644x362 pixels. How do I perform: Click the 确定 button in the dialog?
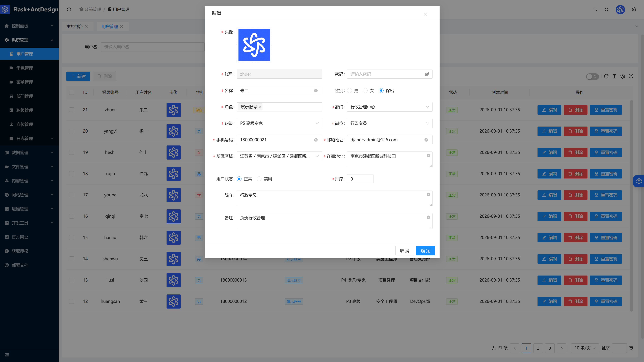tap(425, 251)
